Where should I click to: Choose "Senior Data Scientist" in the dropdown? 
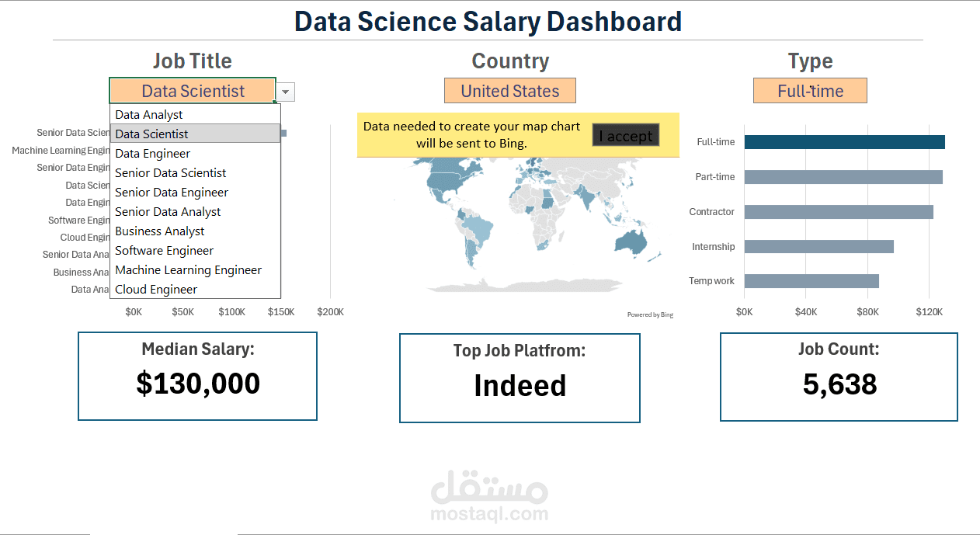click(x=170, y=172)
